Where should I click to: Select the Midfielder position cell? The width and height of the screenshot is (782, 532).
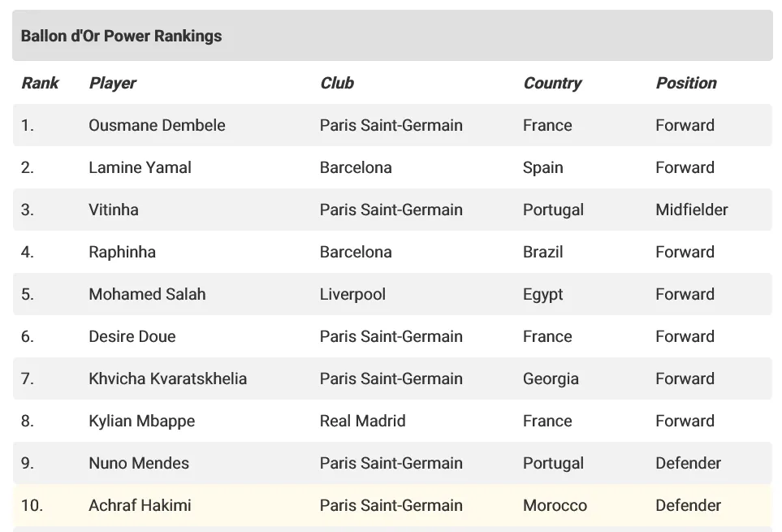(692, 210)
